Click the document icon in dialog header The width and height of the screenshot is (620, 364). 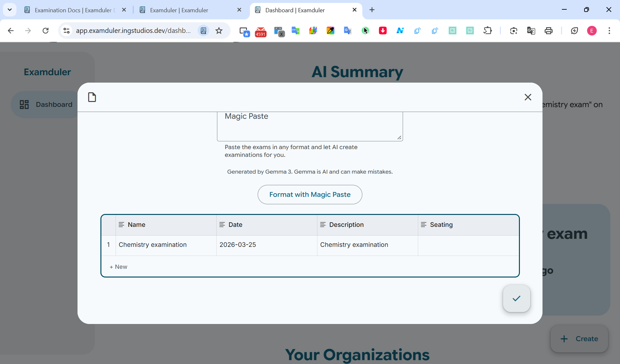(92, 97)
